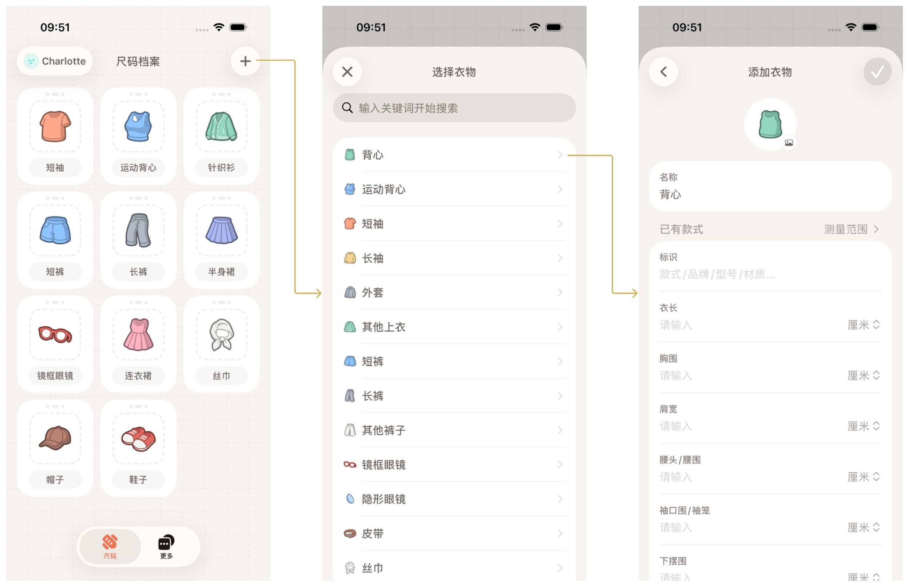Choose 皮带 in the list
Viewport: 909px width, 588px height.
click(454, 533)
